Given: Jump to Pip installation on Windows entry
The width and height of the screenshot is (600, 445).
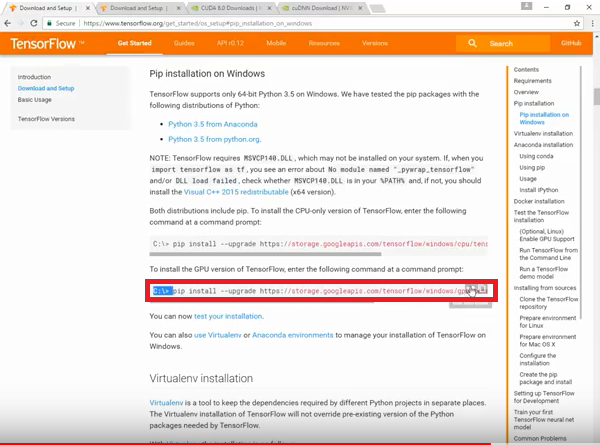Looking at the screenshot, I should click(x=544, y=119).
